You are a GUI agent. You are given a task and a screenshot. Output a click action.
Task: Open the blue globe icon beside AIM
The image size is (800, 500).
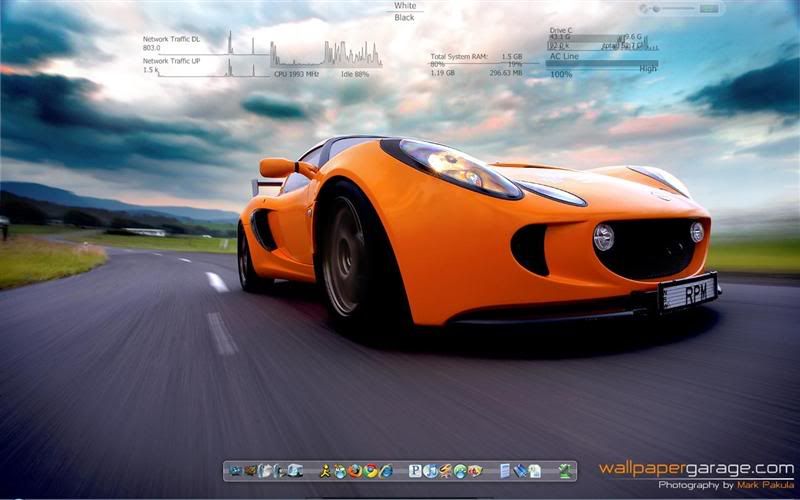(340, 471)
